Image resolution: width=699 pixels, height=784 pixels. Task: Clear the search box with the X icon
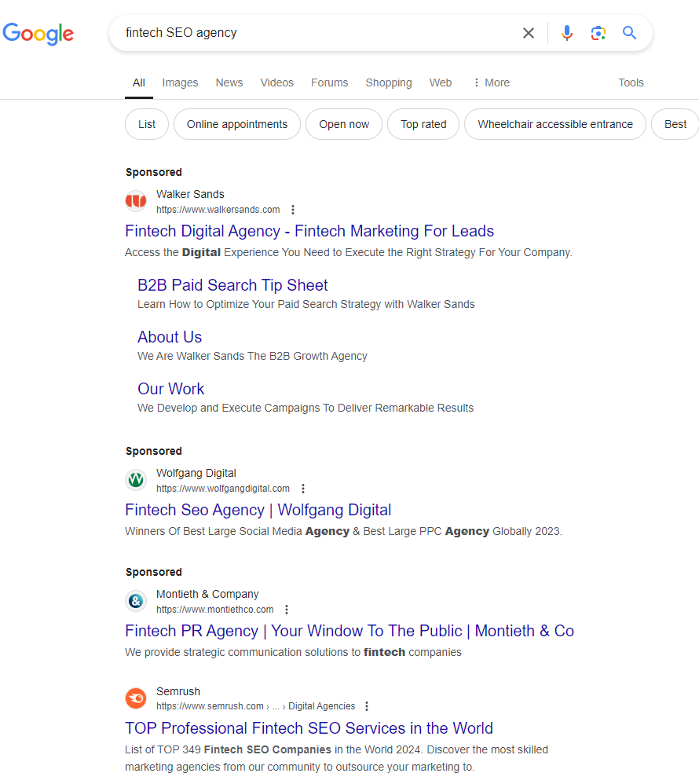[528, 33]
